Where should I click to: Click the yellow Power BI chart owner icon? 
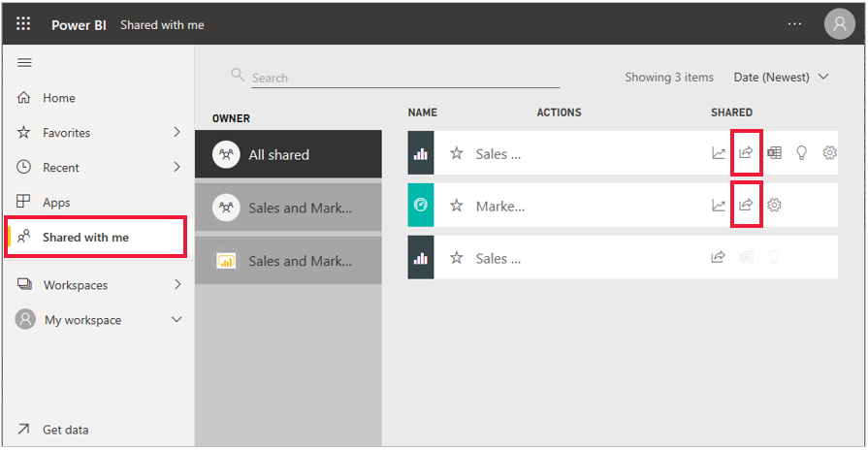tap(226, 261)
